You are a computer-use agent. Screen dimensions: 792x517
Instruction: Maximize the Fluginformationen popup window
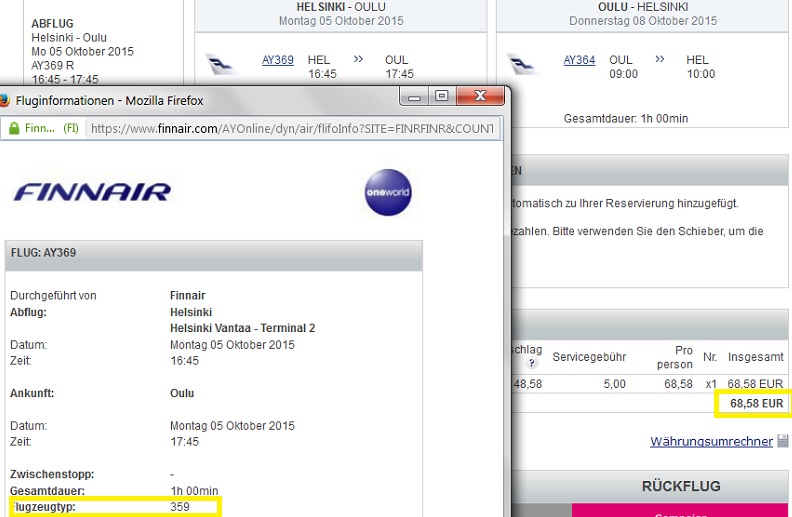442,96
